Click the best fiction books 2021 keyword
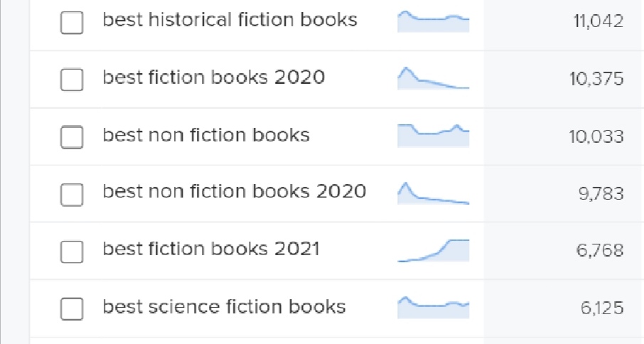Viewport: 644px width, 344px height. [211, 249]
